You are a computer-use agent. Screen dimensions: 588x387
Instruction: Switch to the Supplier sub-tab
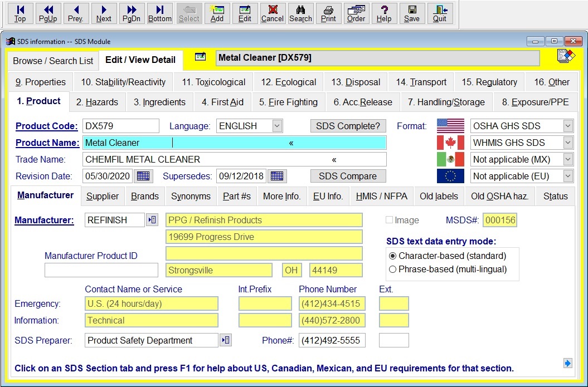(x=103, y=197)
